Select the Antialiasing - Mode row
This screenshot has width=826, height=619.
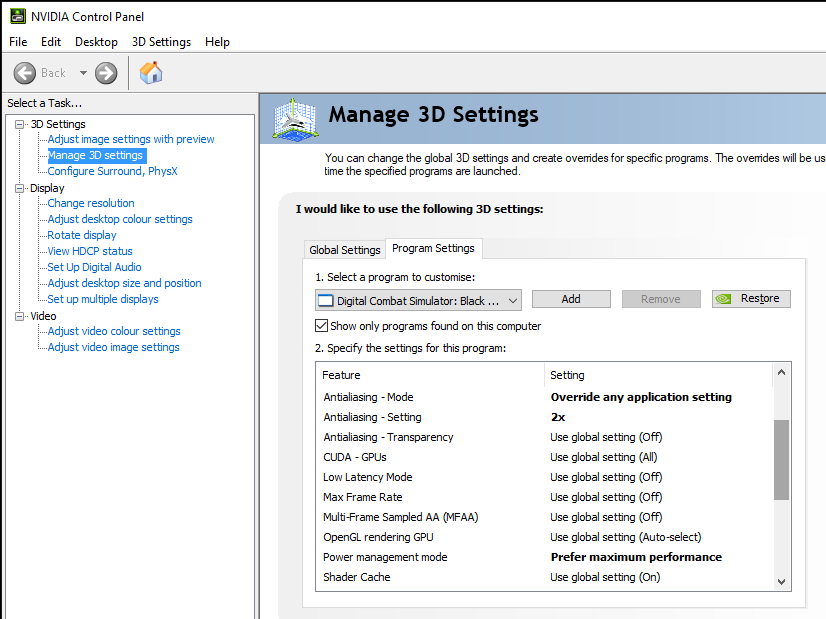(545, 397)
